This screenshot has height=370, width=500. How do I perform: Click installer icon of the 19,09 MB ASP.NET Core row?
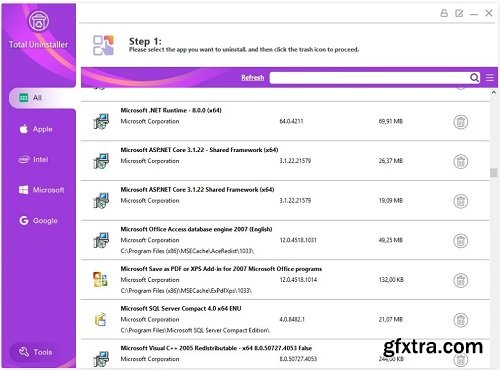tap(101, 200)
